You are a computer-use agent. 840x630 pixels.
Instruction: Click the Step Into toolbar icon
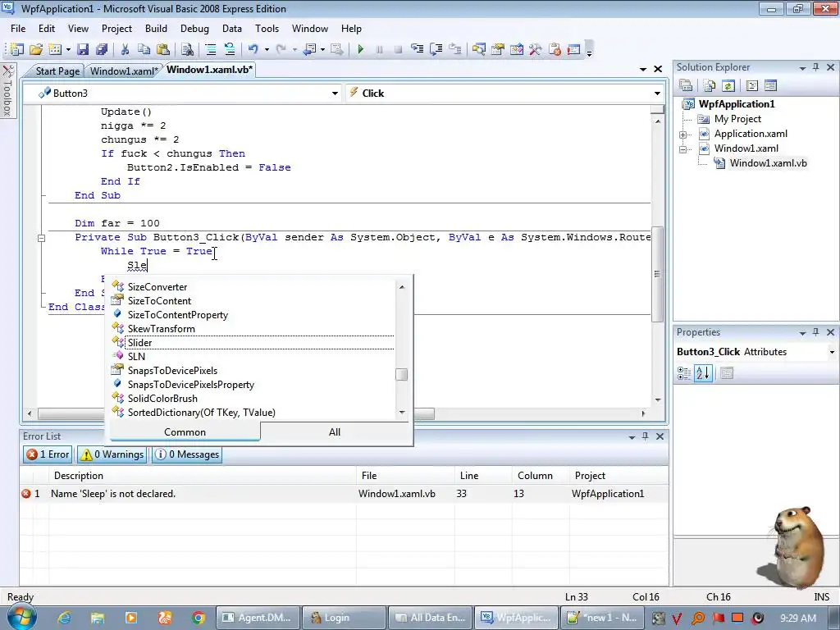pyautogui.click(x=417, y=49)
